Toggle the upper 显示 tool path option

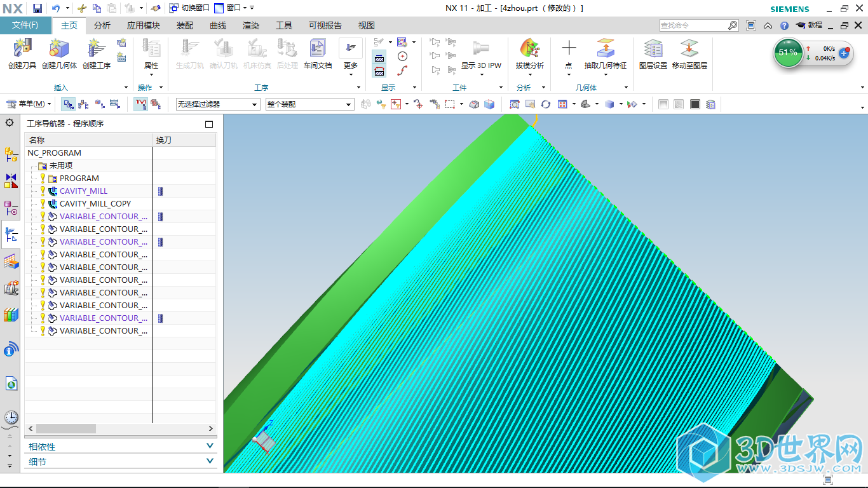pos(379,58)
